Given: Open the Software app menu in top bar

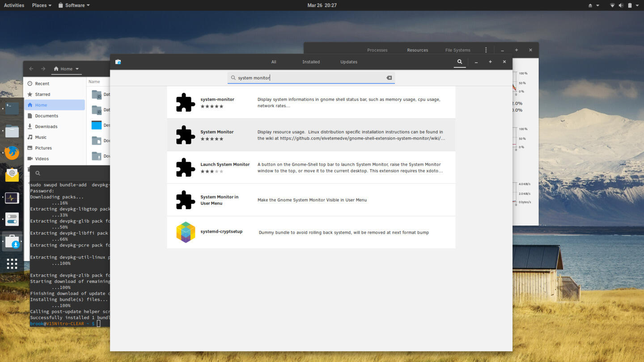Looking at the screenshot, I should click(x=74, y=5).
